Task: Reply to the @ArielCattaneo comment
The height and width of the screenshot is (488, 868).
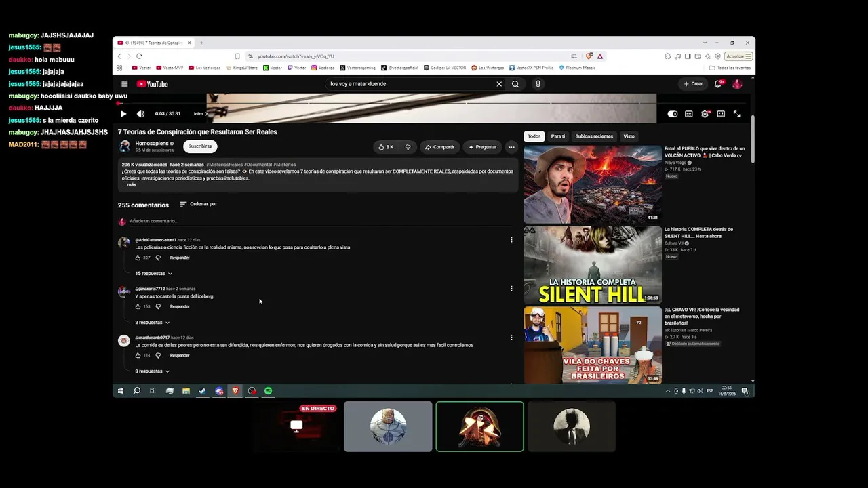Action: pyautogui.click(x=180, y=258)
